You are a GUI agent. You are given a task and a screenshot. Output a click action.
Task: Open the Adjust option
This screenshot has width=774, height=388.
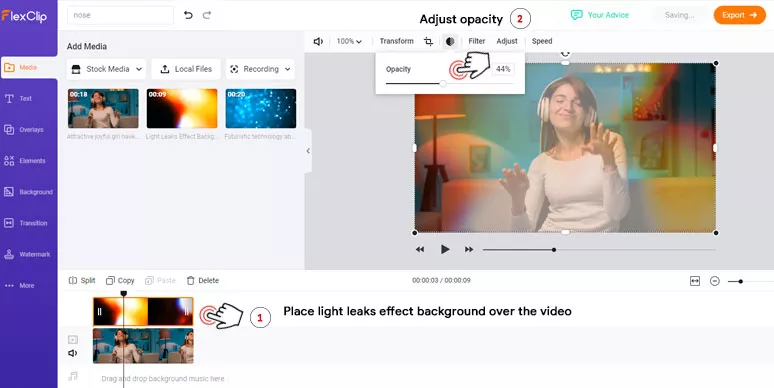coord(507,41)
